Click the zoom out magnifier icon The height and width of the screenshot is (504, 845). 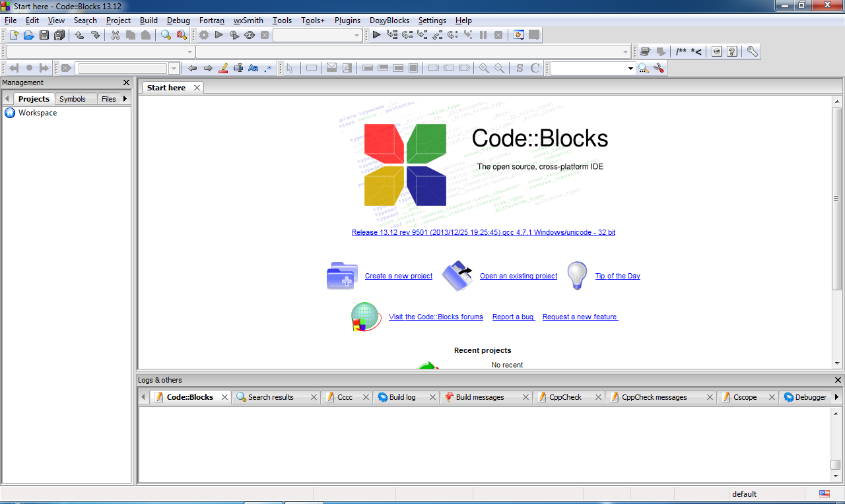[x=500, y=68]
